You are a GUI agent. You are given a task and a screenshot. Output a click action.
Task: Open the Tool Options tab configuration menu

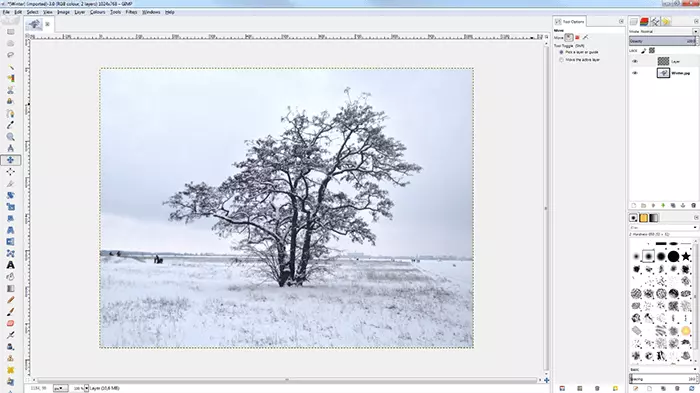point(621,21)
